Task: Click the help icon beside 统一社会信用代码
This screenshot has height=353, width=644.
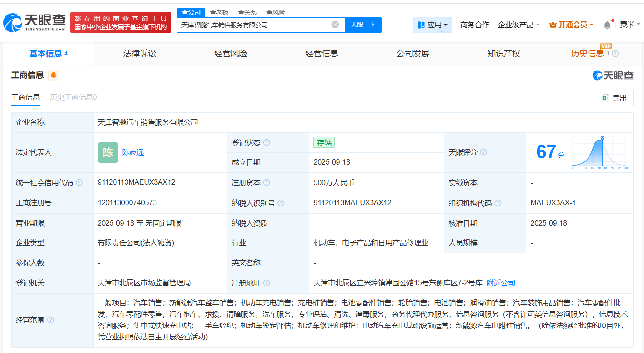Action: tap(79, 182)
